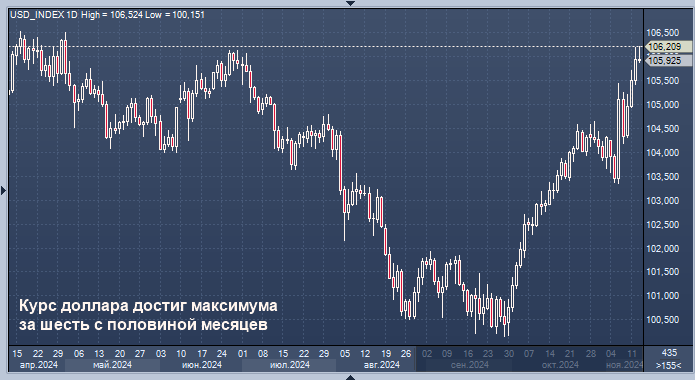
Task: Select the июл.2024 month label
Action: pos(289,365)
